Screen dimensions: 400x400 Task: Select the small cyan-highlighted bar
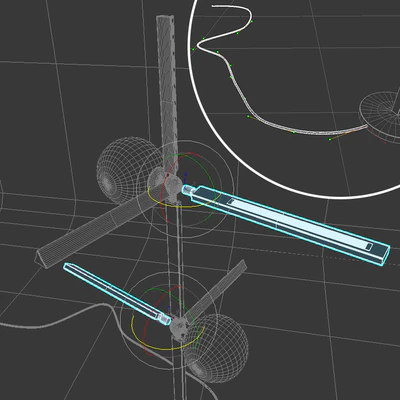click(117, 294)
